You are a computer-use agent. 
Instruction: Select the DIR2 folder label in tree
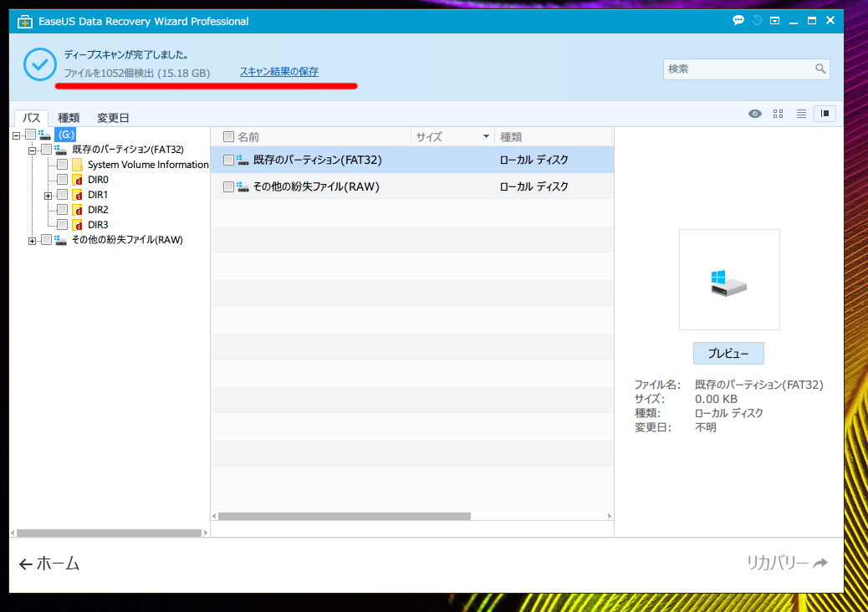click(x=98, y=210)
